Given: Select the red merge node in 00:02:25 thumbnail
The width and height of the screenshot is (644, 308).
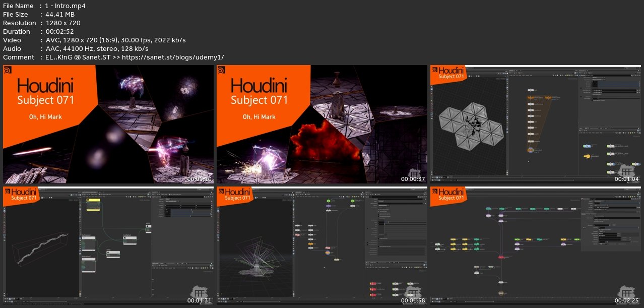Looking at the screenshot, I should (501, 257).
